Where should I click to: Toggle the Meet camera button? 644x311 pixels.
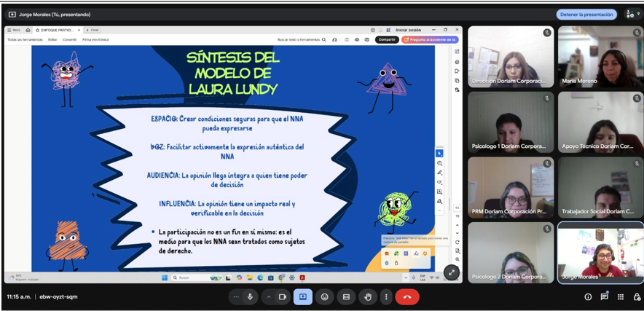pyautogui.click(x=282, y=296)
